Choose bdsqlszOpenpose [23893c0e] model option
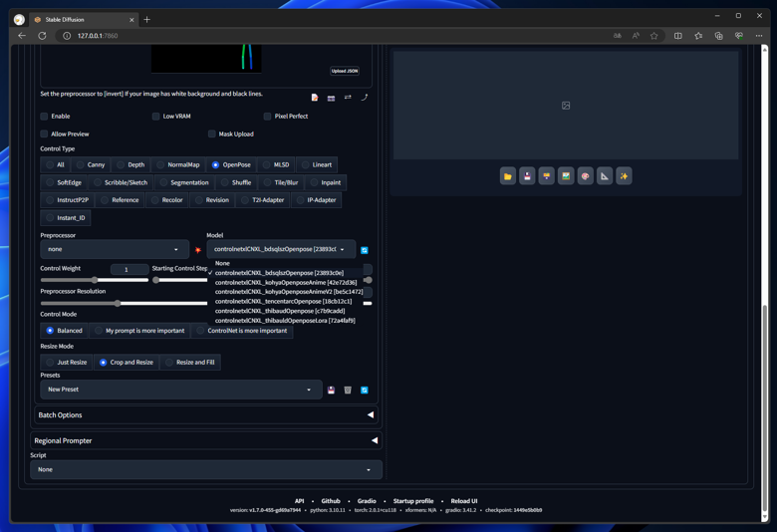This screenshot has height=532, width=777. pos(286,273)
